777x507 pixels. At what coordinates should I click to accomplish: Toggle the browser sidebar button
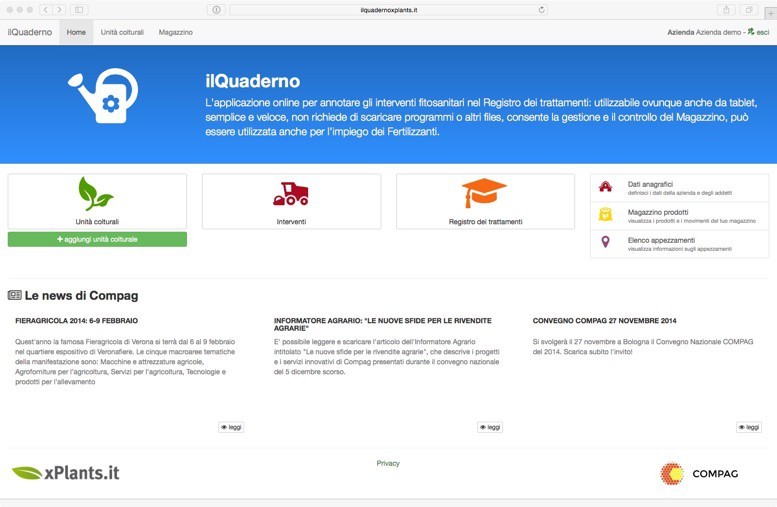(79, 9)
